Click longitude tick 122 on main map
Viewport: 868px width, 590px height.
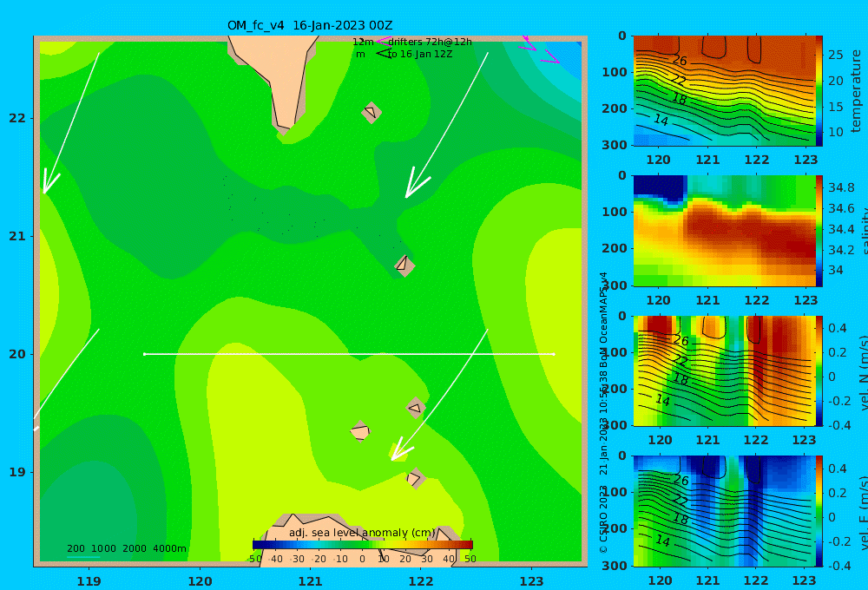point(421,581)
